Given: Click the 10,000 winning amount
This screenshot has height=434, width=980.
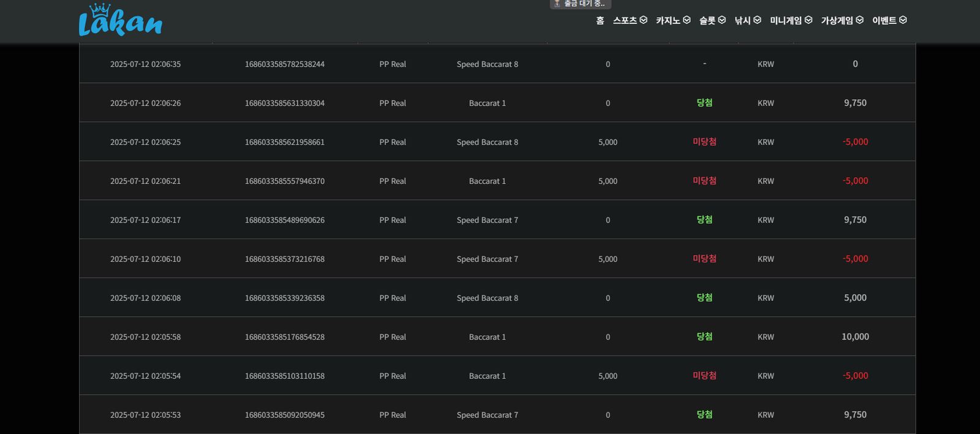Looking at the screenshot, I should 855,337.
